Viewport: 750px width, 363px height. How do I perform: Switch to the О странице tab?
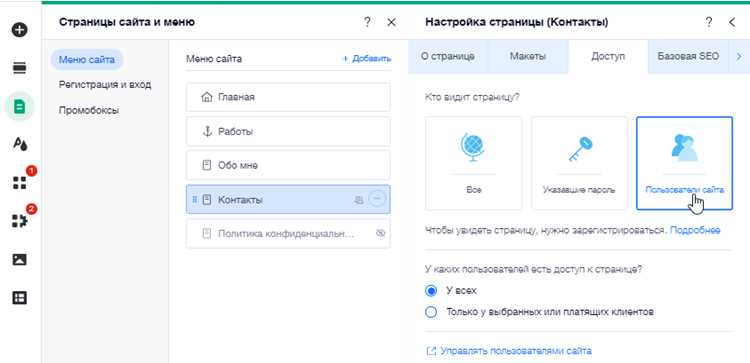448,56
